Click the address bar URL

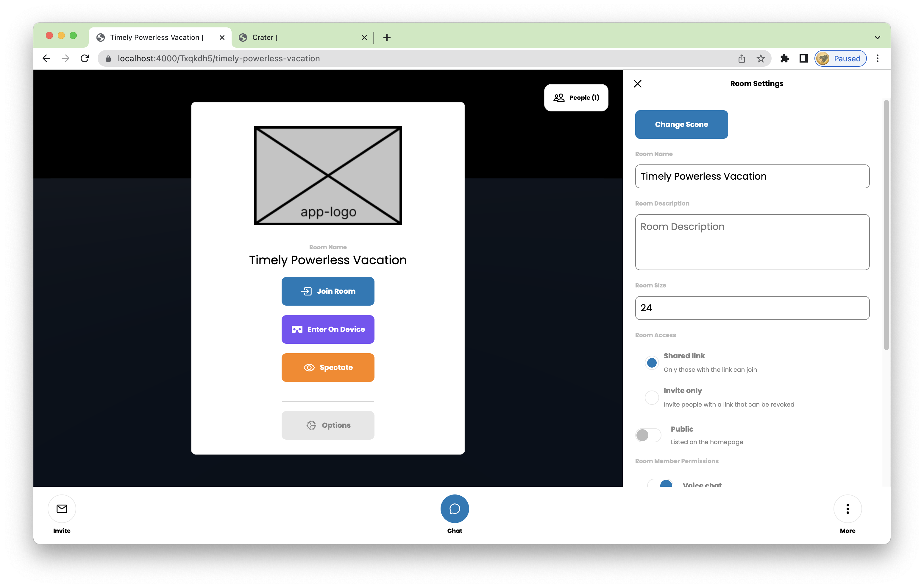click(219, 58)
